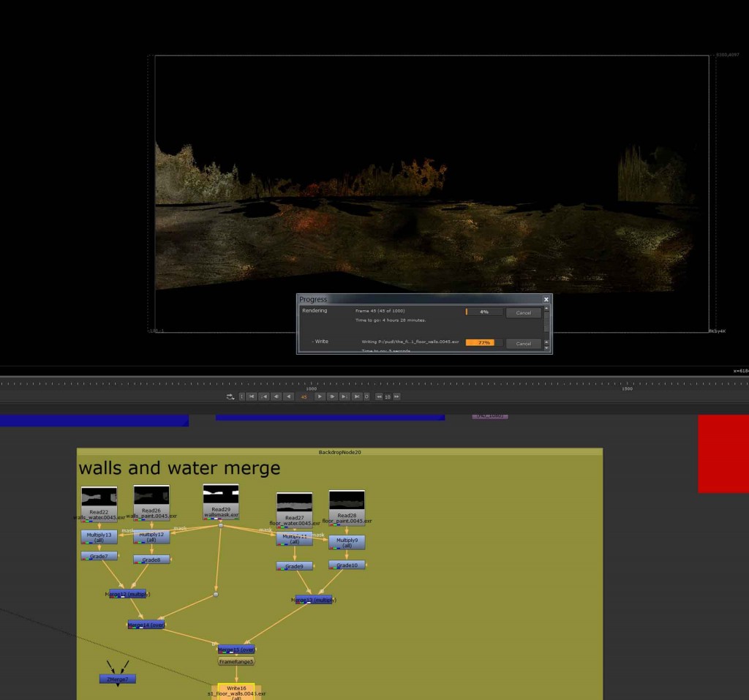Select the Read28 floor_paint node thumbnail

click(x=347, y=501)
